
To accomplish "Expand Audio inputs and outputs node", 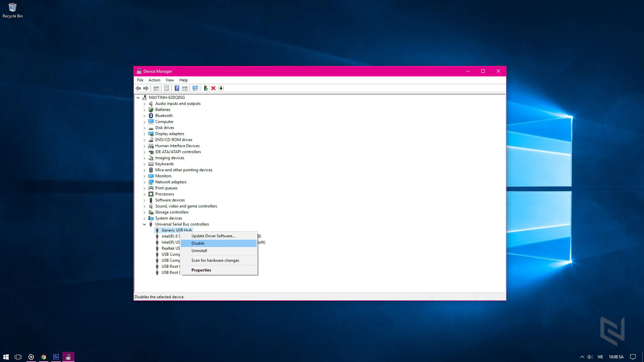I will [145, 104].
